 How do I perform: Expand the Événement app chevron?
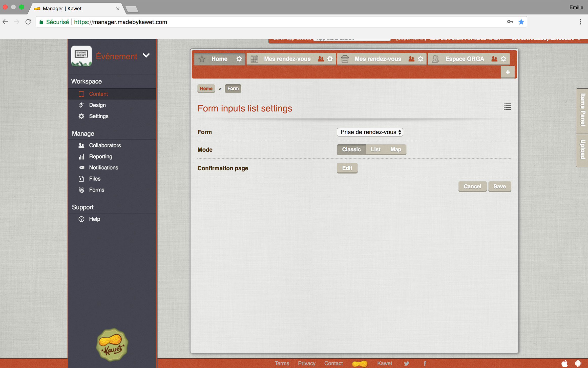[146, 55]
